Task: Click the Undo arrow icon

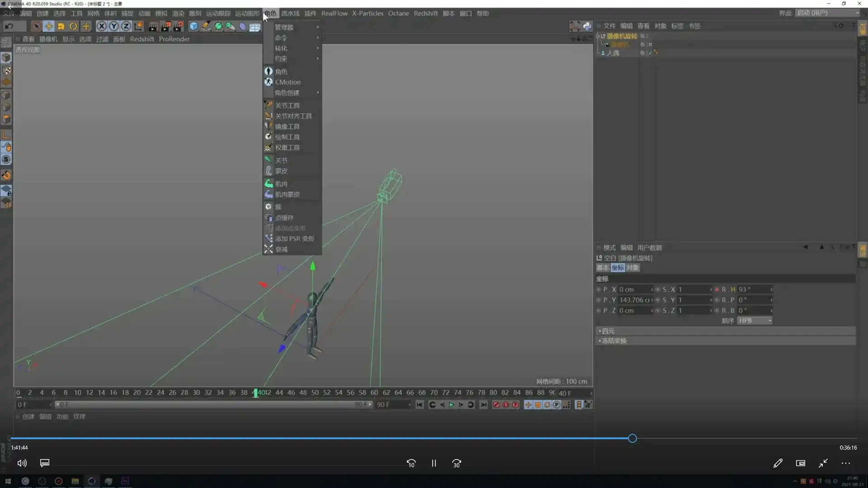Action: point(9,26)
